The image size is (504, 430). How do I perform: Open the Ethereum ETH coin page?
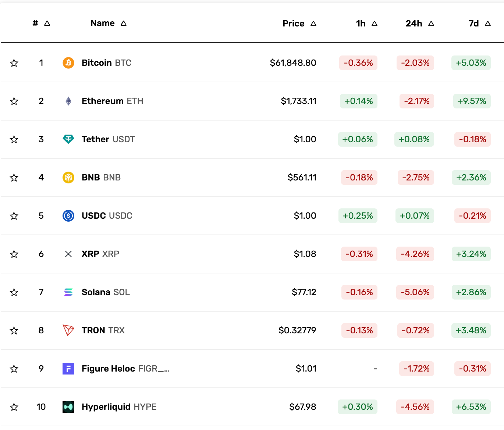coord(113,101)
